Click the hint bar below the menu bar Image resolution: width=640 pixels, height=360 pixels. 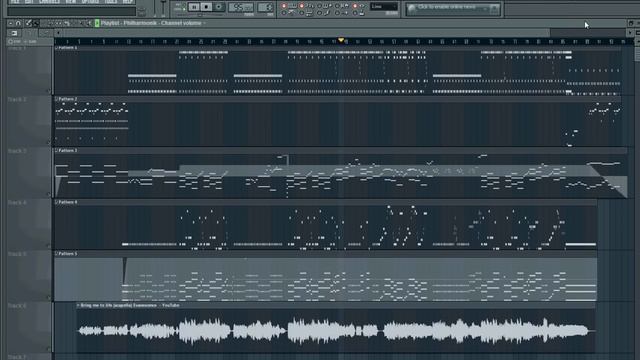tap(71, 11)
